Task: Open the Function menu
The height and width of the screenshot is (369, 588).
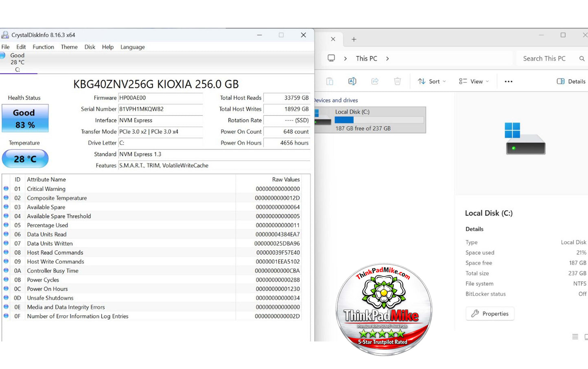Action: click(x=44, y=47)
